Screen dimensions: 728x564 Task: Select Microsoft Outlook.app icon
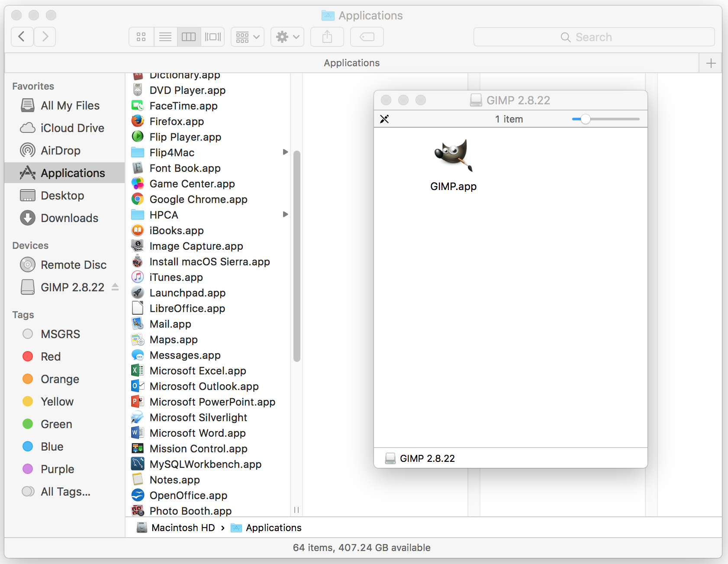coord(138,386)
